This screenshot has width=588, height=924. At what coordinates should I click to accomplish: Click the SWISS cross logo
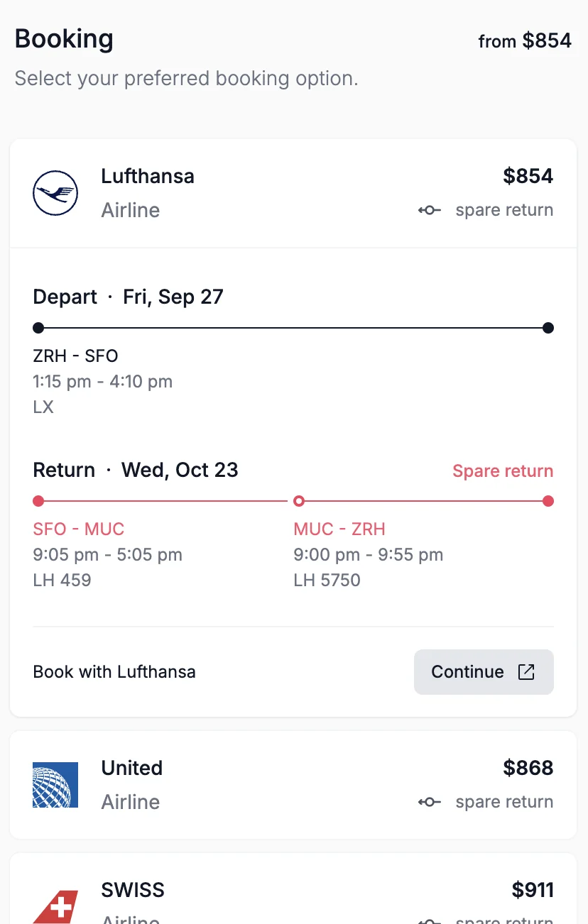(55, 906)
